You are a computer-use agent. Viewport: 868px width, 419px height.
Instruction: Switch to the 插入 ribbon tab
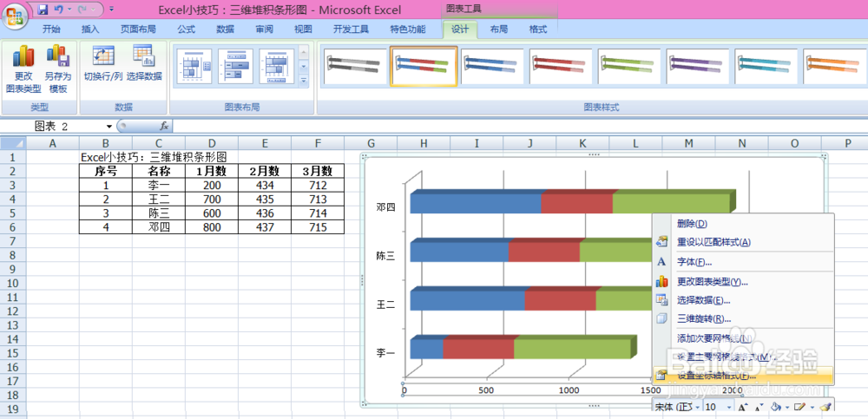tap(89, 29)
